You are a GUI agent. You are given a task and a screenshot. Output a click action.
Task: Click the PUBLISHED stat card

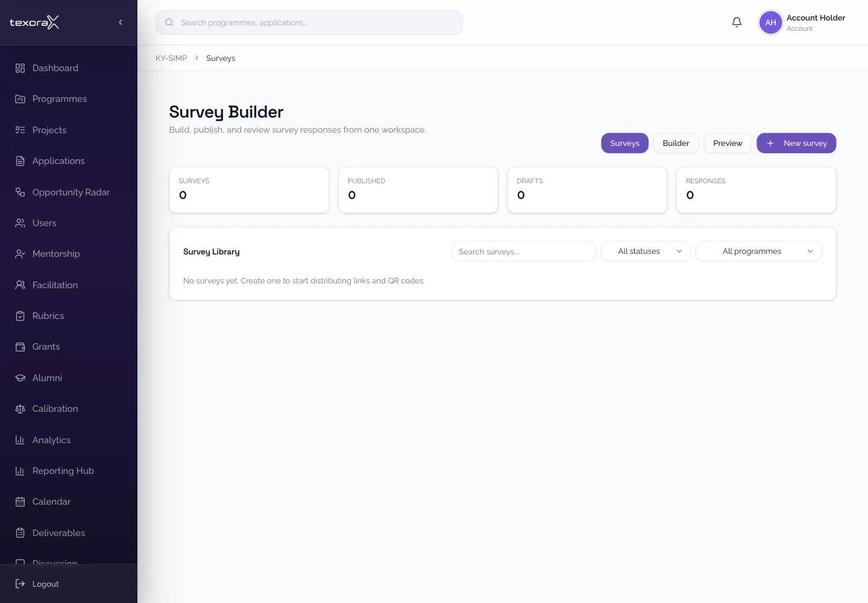[x=418, y=190]
